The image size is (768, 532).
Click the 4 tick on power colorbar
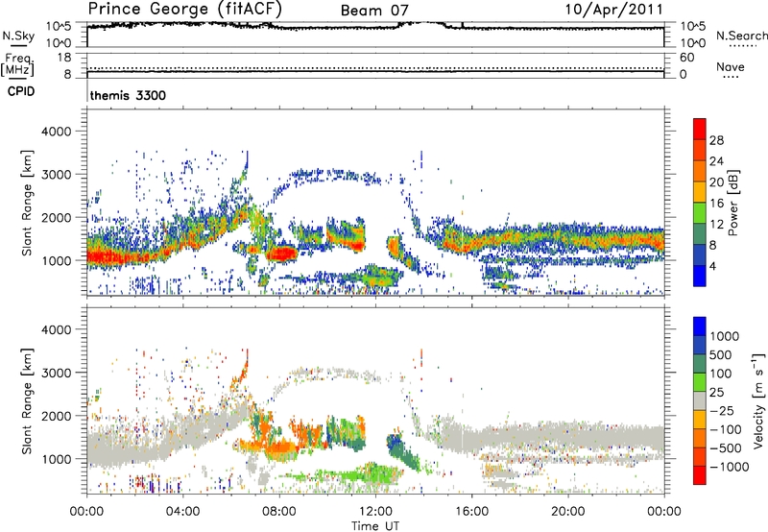tap(712, 267)
